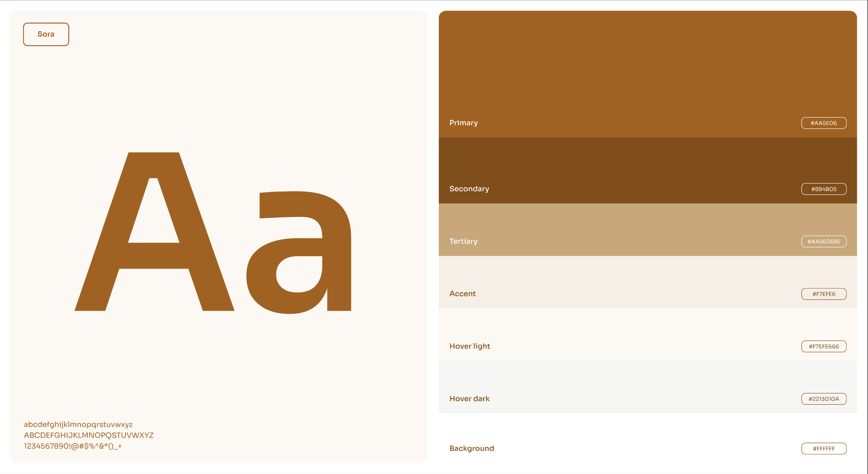Click the lowercase alphabet sample line
The width and height of the screenshot is (868, 474).
click(78, 424)
